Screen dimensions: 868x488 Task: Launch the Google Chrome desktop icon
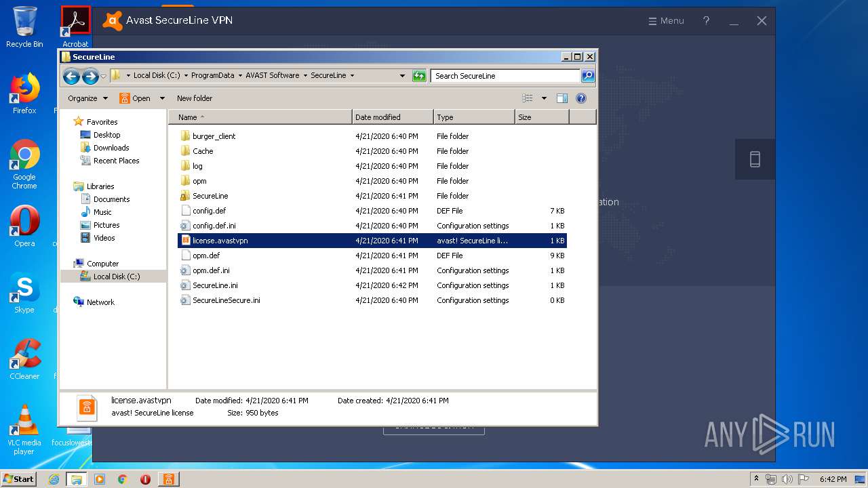(24, 164)
